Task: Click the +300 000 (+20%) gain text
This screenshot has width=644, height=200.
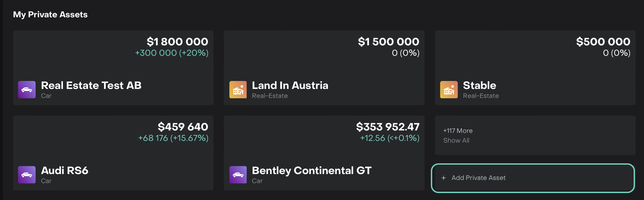Action: (x=171, y=53)
